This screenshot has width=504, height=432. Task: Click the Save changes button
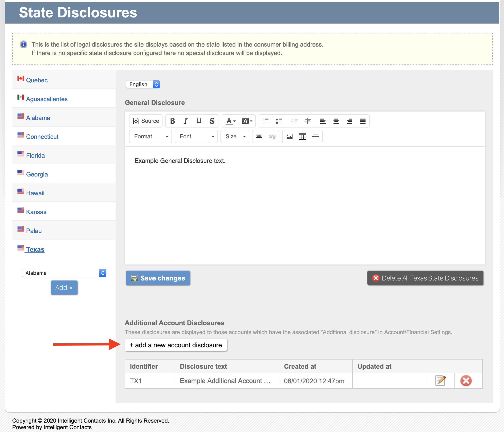(x=158, y=278)
